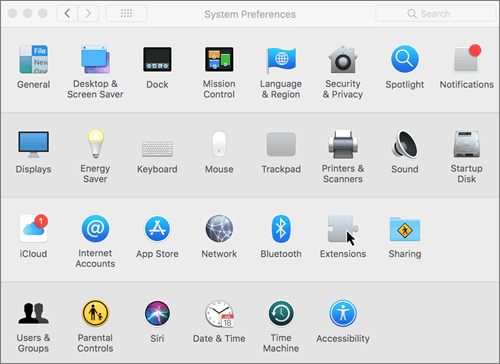The height and width of the screenshot is (364, 500).
Task: Go back with the left arrow button
Action: (x=67, y=13)
